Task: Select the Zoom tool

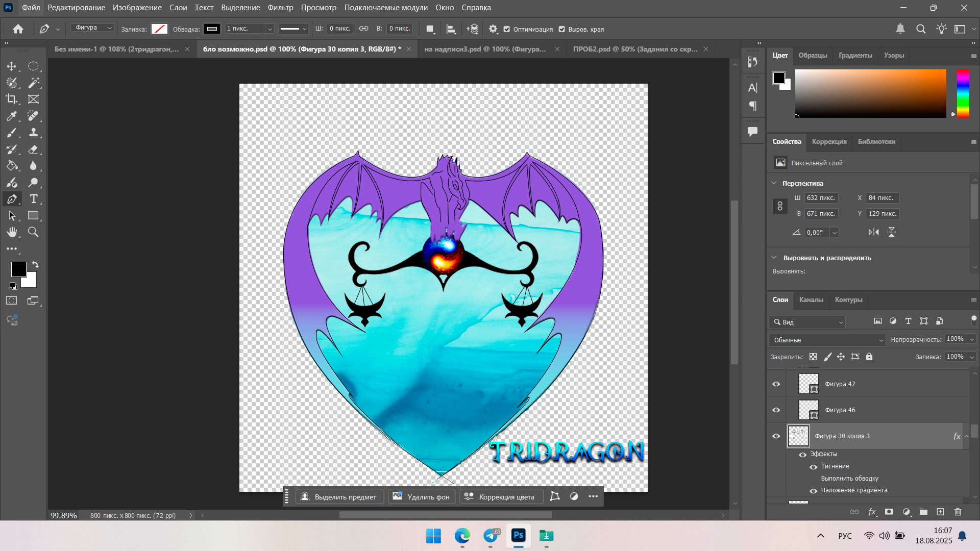Action: (33, 232)
